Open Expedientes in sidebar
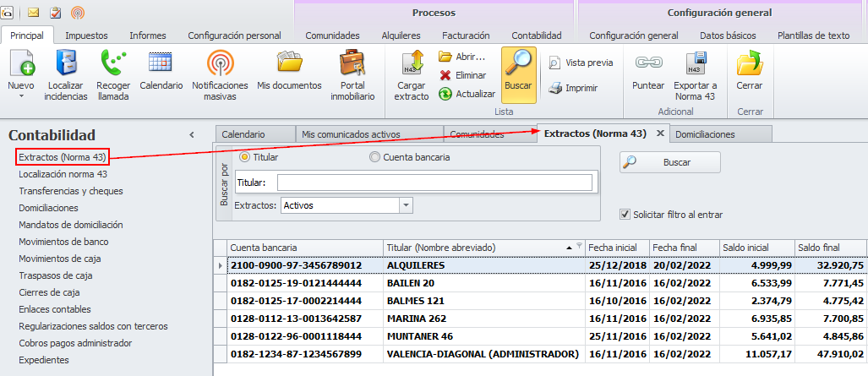 (x=44, y=360)
